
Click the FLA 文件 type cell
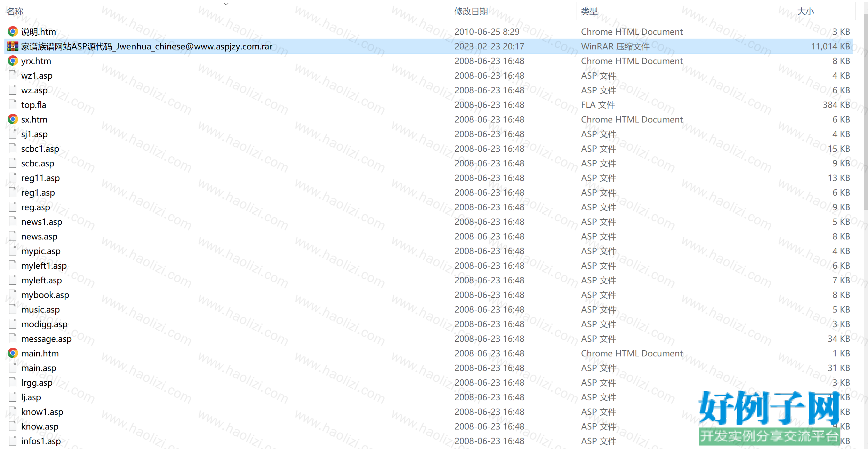598,105
